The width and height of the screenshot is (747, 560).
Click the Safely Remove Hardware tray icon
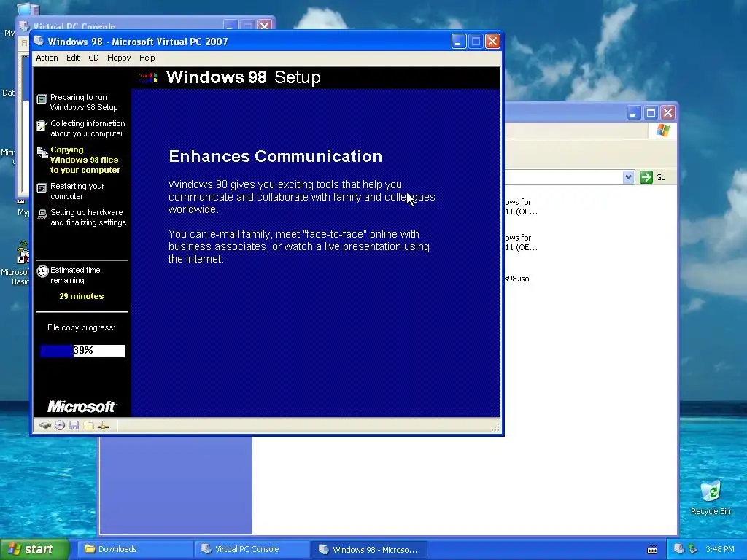(692, 549)
